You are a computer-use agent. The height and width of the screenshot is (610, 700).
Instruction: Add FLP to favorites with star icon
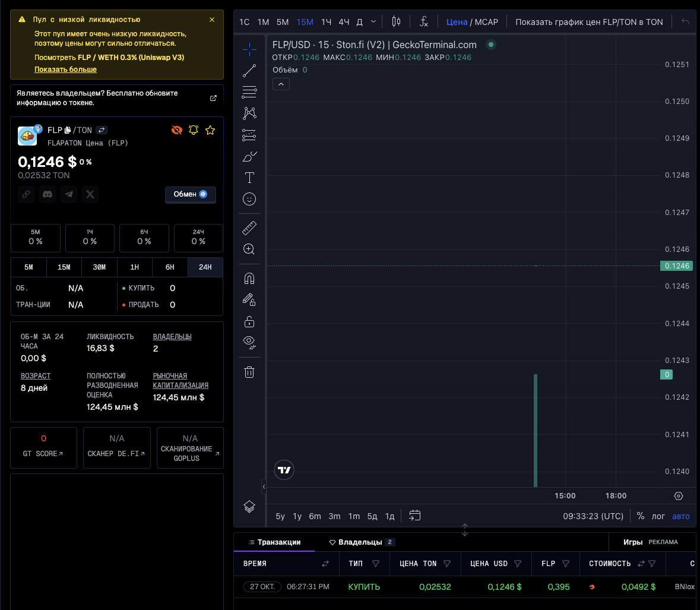click(210, 130)
